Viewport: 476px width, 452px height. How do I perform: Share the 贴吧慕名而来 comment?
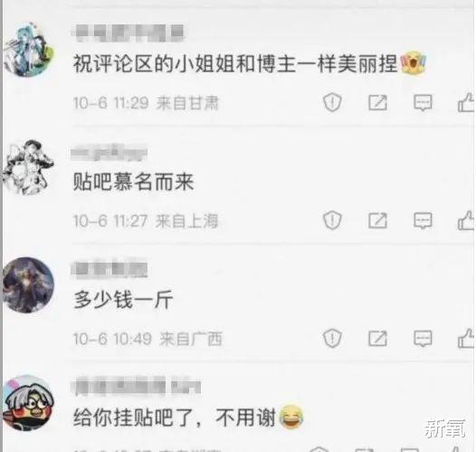tap(377, 220)
